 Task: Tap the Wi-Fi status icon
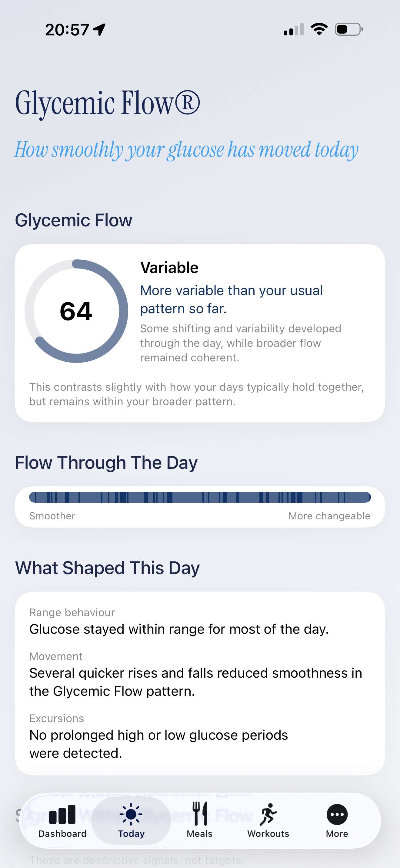click(319, 29)
